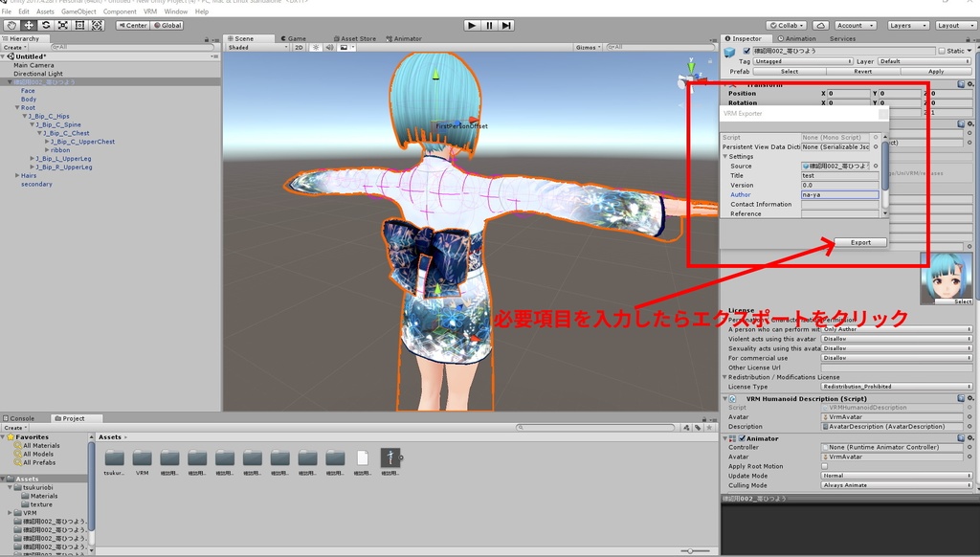
Task: Select the Move tool in toolbar
Action: [29, 25]
